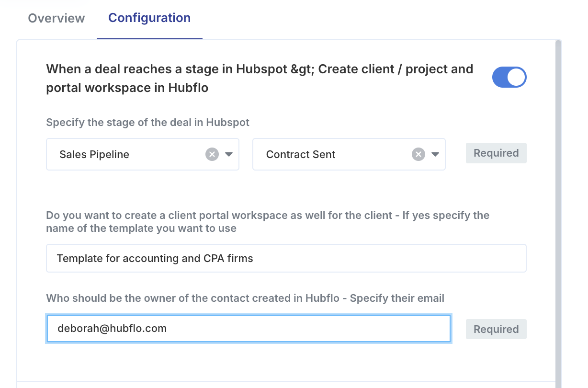This screenshot has width=588, height=388.
Task: Click the vertical scrollbar of the configuration panel
Action: 558,214
